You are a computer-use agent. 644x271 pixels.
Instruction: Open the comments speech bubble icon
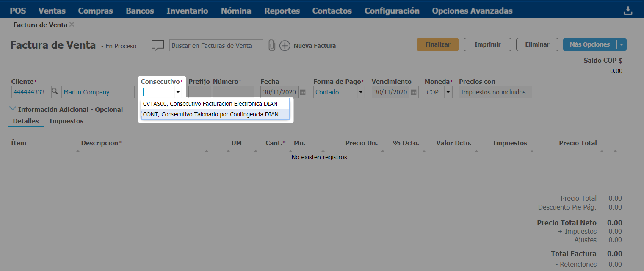tap(158, 45)
